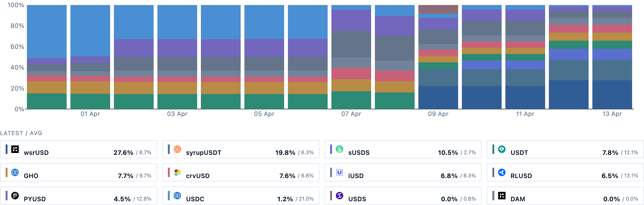644x205 pixels.
Task: Click the 11 Apr axis label
Action: coord(525,114)
